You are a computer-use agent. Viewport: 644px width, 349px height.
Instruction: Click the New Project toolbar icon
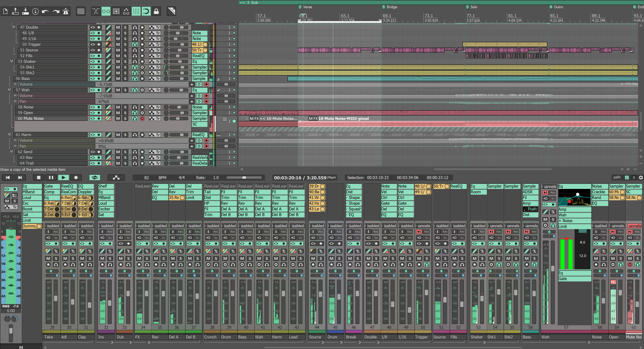pyautogui.click(x=5, y=11)
